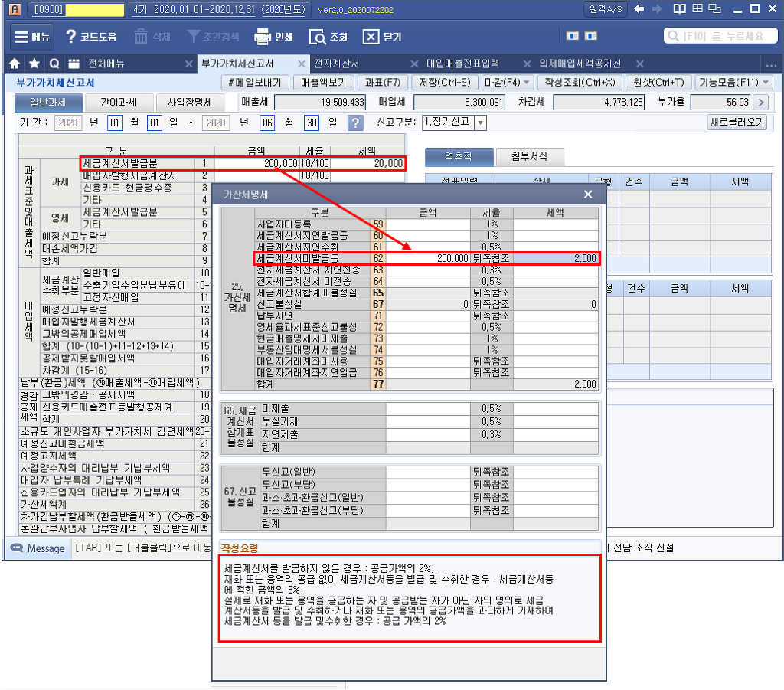Click the tab overflow ellipsis

pos(770,65)
